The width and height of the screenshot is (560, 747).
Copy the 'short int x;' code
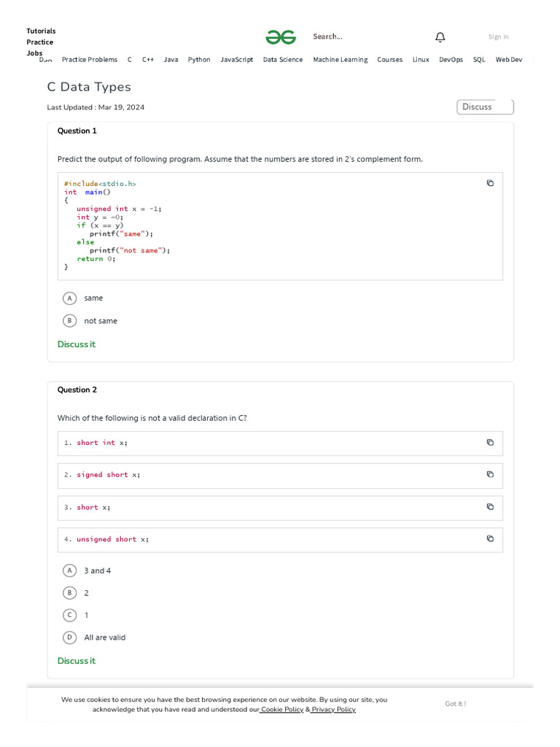point(490,442)
